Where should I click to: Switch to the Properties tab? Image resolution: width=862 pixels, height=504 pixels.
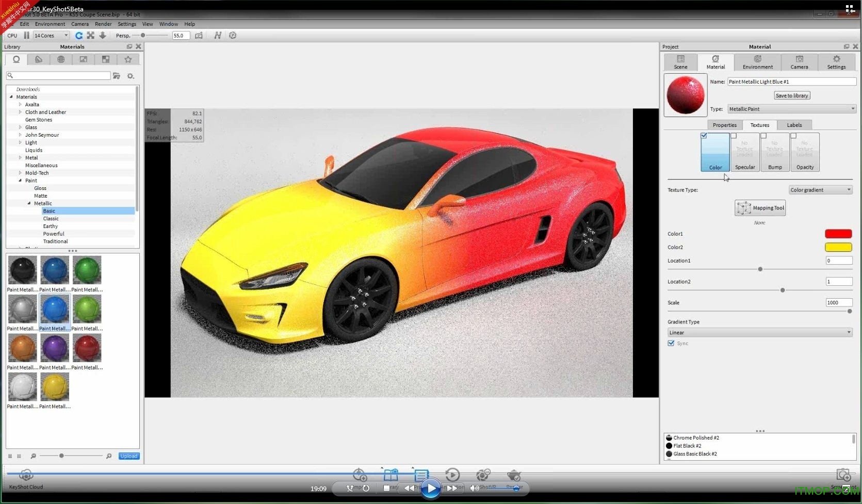pos(724,125)
